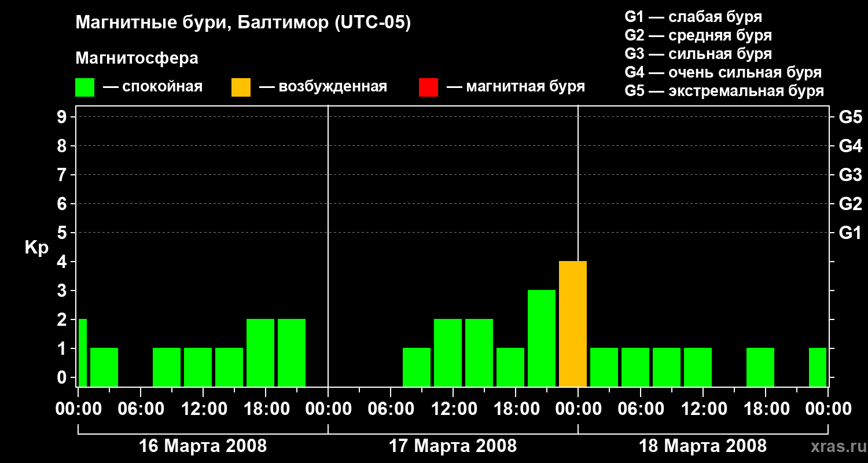
Task: Click the 'Магнитосфера' heading
Action: [137, 58]
